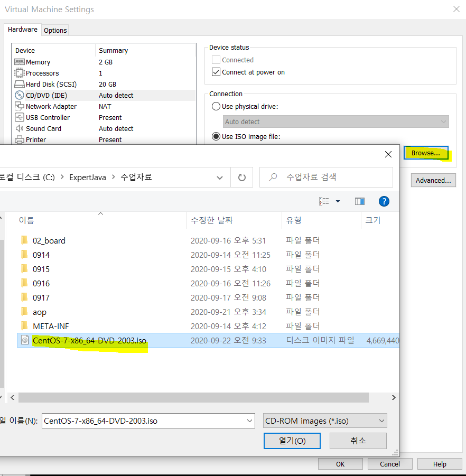Expand chevron before 수업자료 in path
This screenshot has height=476, width=466.
click(114, 176)
